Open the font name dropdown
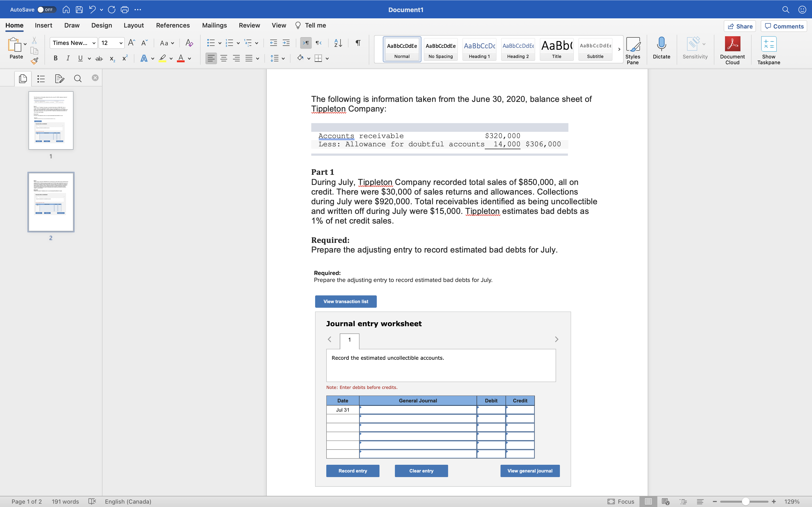The image size is (812, 507). click(94, 43)
